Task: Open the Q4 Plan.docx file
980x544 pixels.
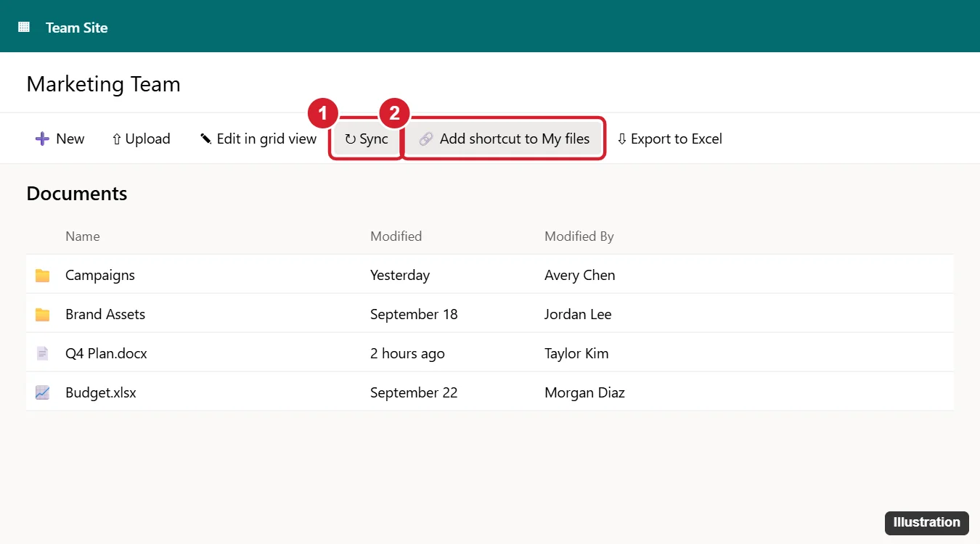Action: [106, 354]
